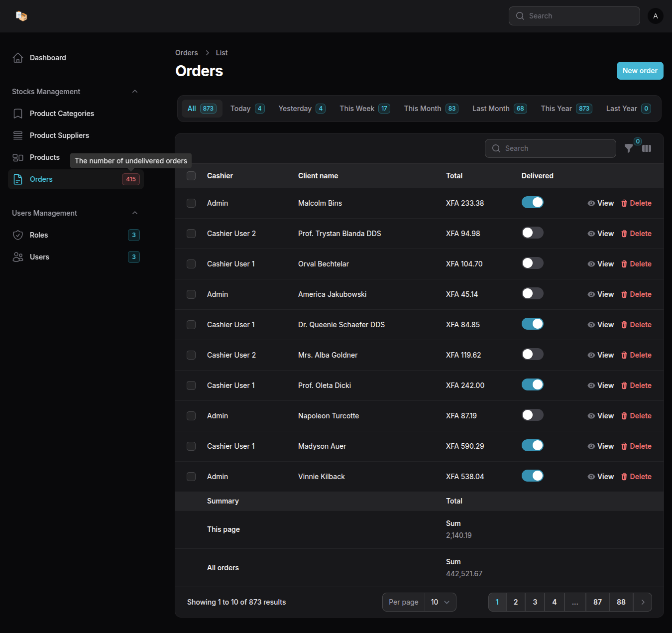
Task: Open the filter icon above the table
Action: 629,148
